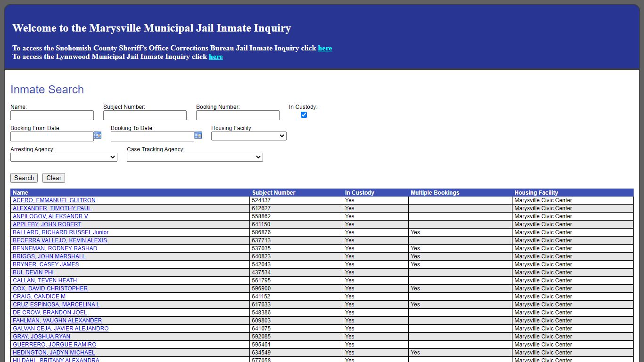Uncheck the In Custody checkbox
Screen dimensions: 644x362
pos(304,115)
